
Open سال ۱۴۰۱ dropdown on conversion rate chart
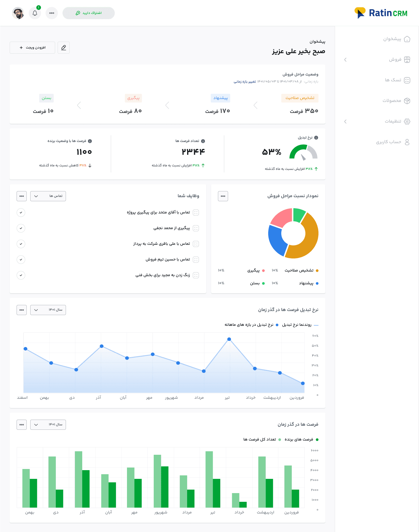point(48,310)
